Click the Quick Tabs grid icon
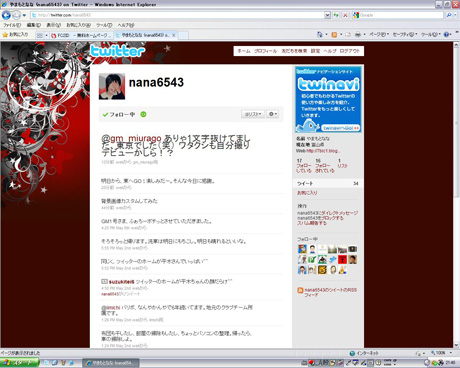 click(40, 35)
